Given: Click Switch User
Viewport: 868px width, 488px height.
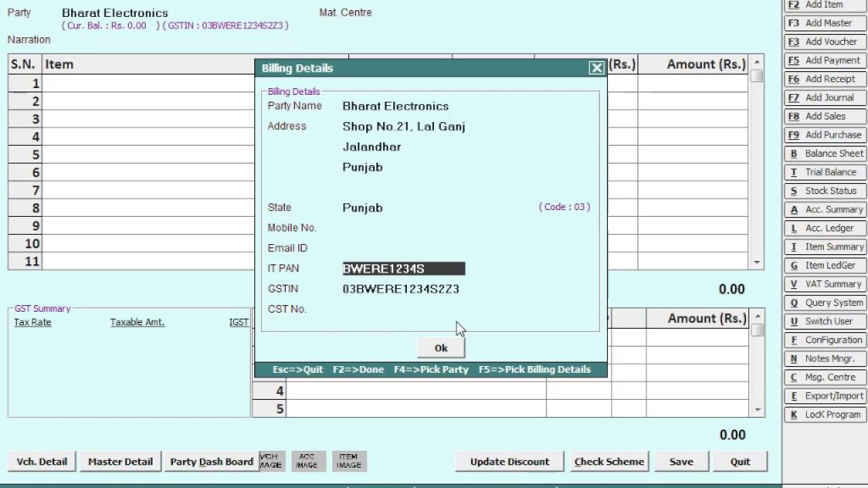Looking at the screenshot, I should (x=825, y=321).
